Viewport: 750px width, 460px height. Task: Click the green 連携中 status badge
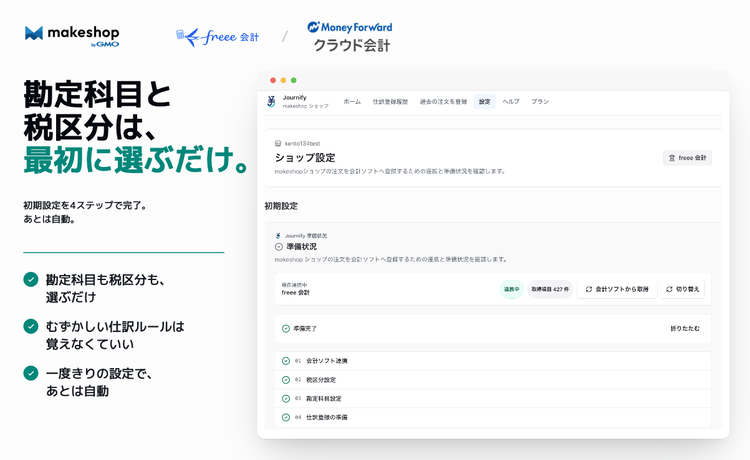click(512, 289)
